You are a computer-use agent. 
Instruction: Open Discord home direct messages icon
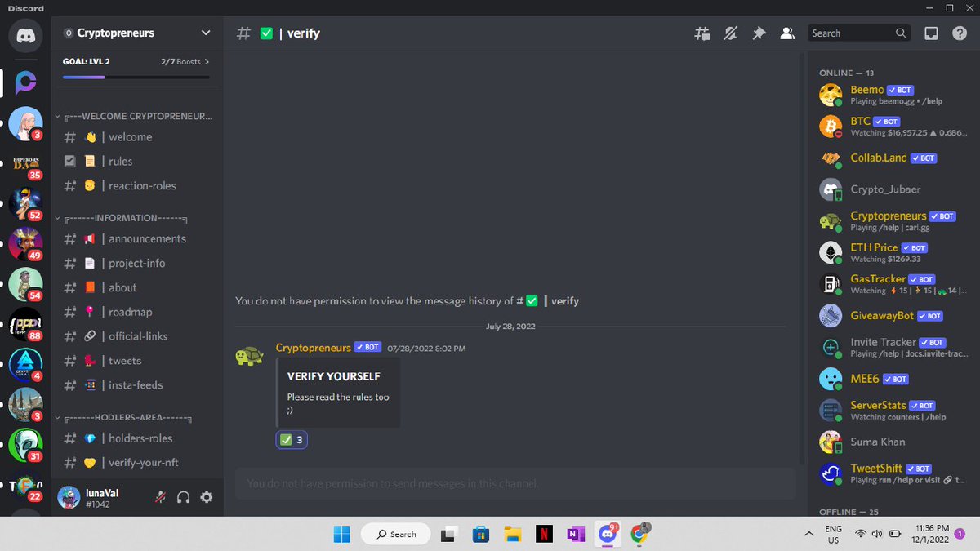pyautogui.click(x=25, y=36)
